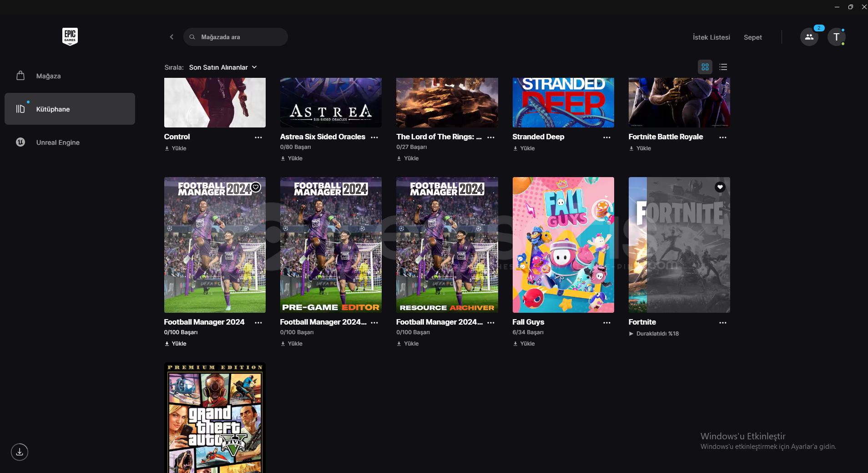This screenshot has width=868, height=473.
Task: Click Yükle under Astrea Six Sided Oracles
Action: pos(292,158)
